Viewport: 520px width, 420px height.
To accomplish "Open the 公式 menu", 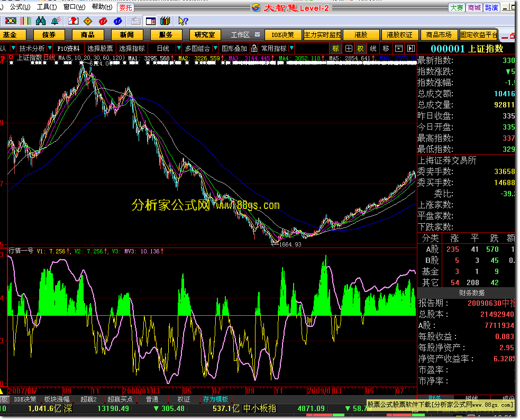I will (20, 7).
